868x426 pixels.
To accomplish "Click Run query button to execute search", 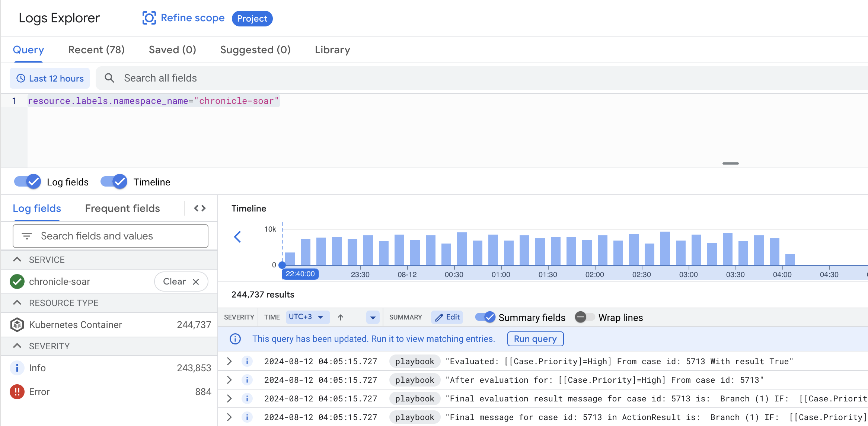I will coord(535,338).
